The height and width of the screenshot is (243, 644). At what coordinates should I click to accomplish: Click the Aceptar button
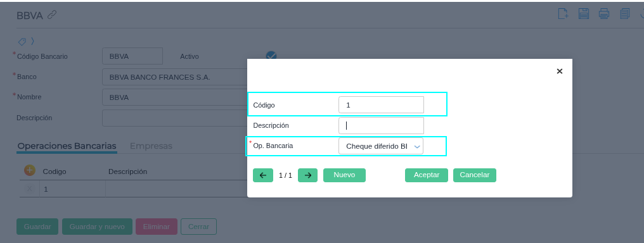tap(427, 175)
